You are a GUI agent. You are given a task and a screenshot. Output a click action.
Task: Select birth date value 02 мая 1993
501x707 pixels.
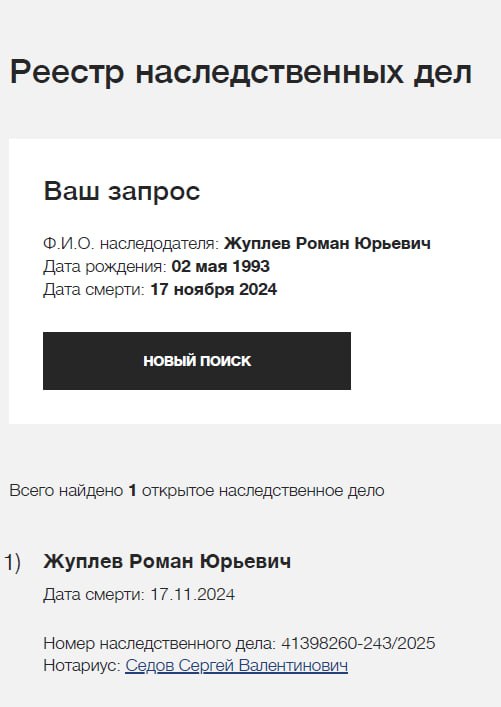click(x=221, y=266)
